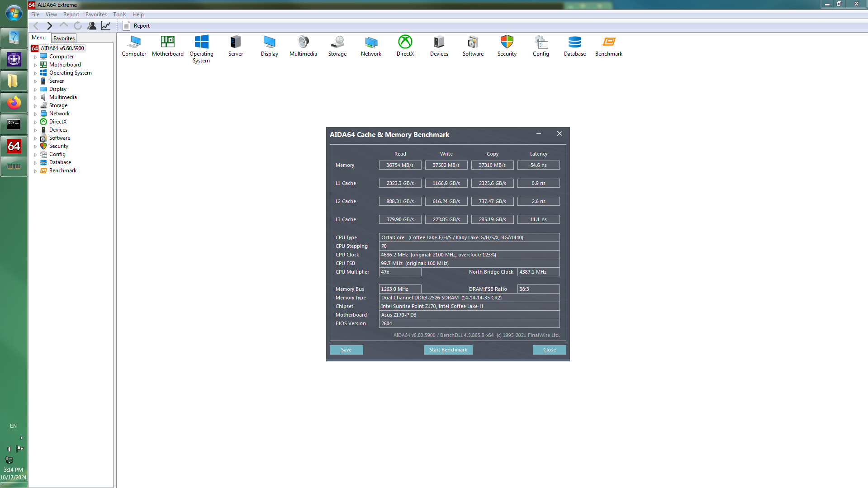Click the AIDA64 taskbar icon

(14, 146)
